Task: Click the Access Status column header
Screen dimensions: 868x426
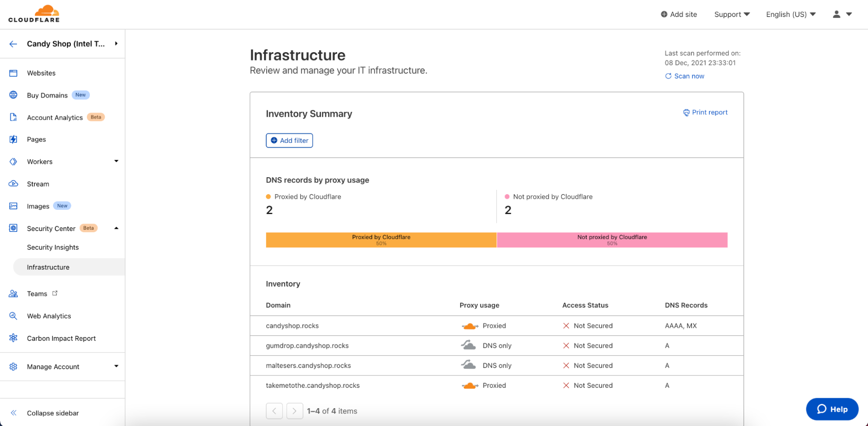Action: click(585, 305)
